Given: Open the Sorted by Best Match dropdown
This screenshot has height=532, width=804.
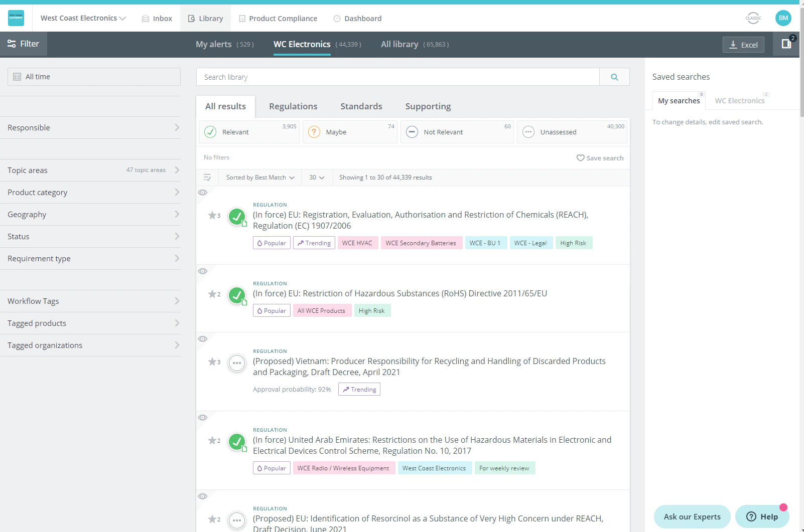Looking at the screenshot, I should 260,178.
